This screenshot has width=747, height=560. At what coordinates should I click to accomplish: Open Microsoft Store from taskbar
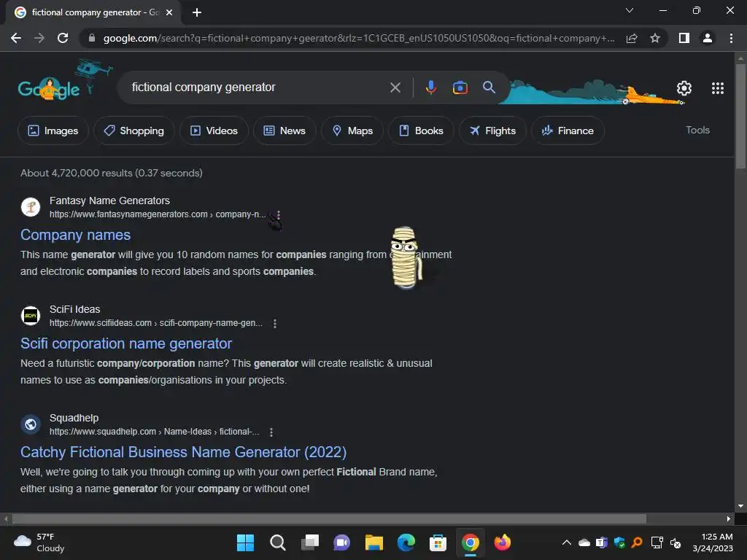click(438, 542)
